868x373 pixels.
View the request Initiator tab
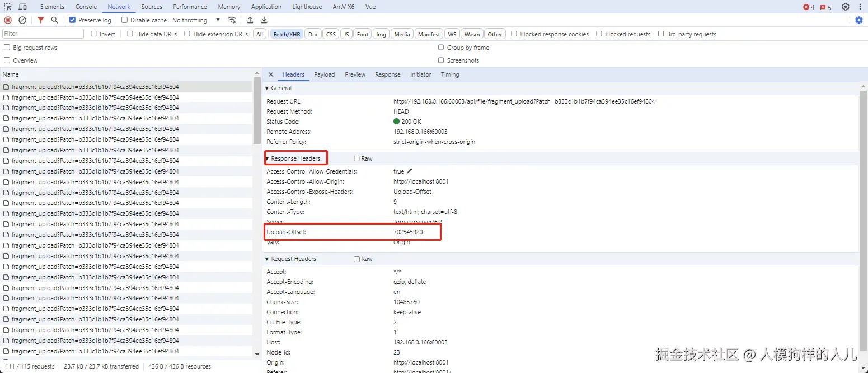[x=420, y=74]
